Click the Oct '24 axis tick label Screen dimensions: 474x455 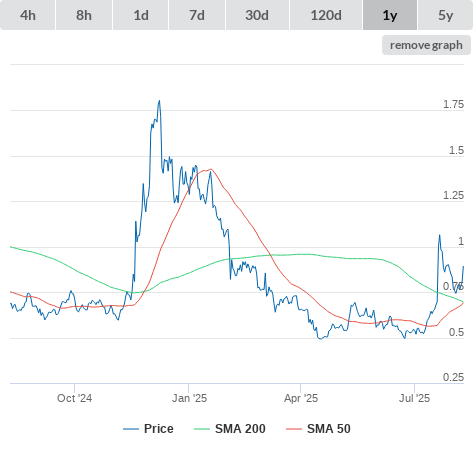pos(74,398)
